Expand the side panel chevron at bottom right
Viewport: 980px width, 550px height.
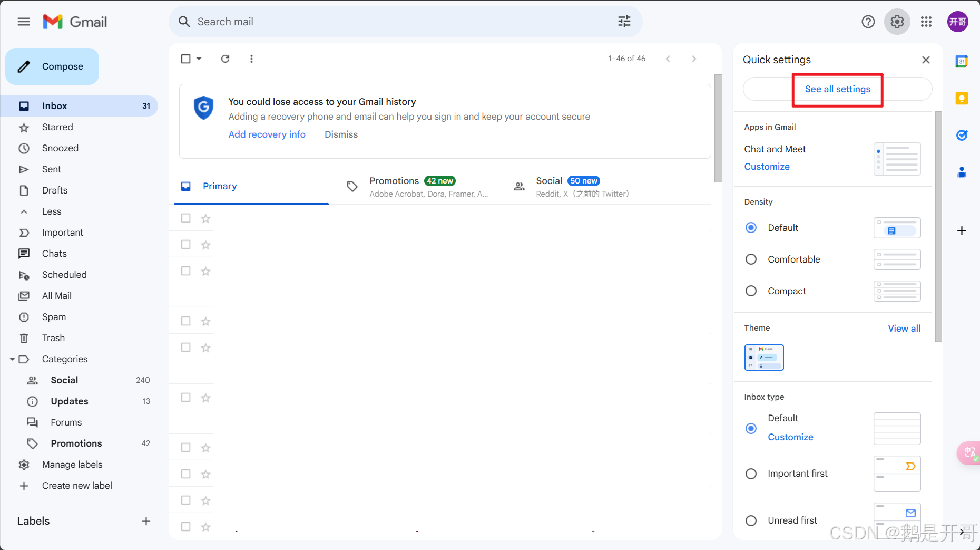(962, 532)
